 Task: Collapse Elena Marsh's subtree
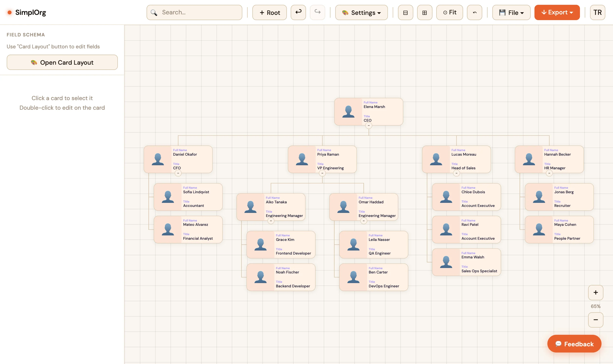pos(369,125)
